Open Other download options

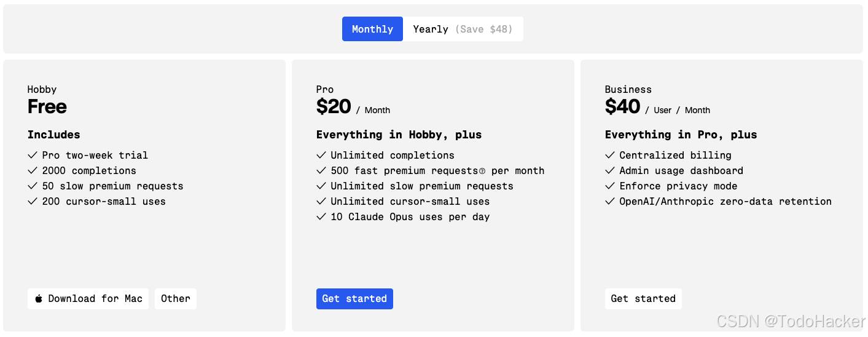[x=176, y=299]
